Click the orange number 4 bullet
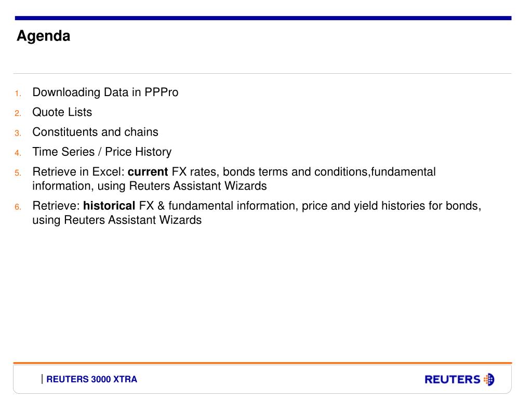Screen dimensions: 532x399 coord(18,153)
